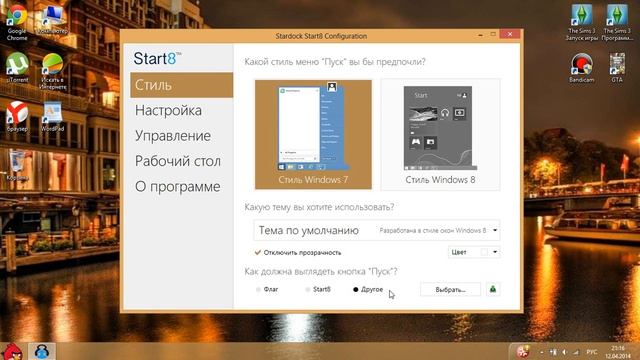This screenshot has height=360, width=640.
Task: Choose the Стиль Windows 8 thumbnail
Action: [440, 134]
